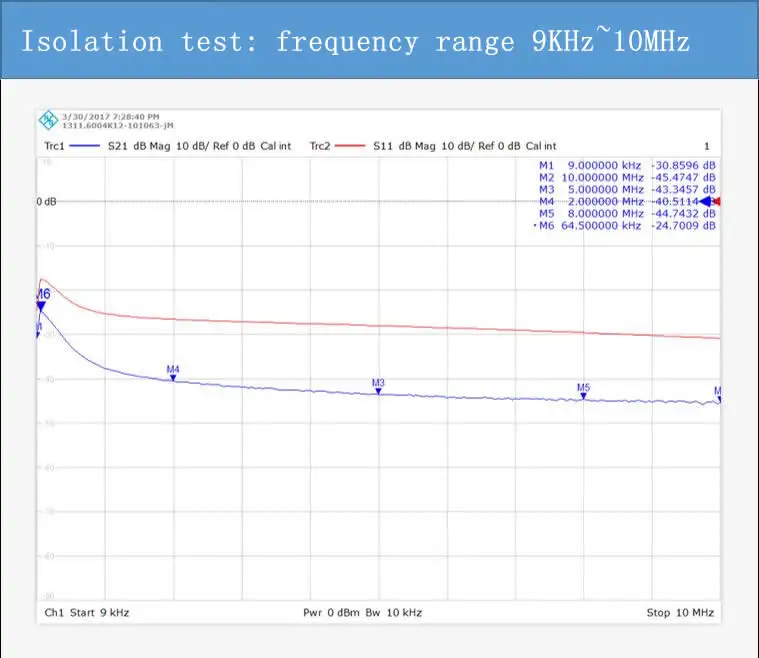Screen dimensions: 759x658
Task: Select the M5 marker triangle on trace
Action: pyautogui.click(x=584, y=396)
